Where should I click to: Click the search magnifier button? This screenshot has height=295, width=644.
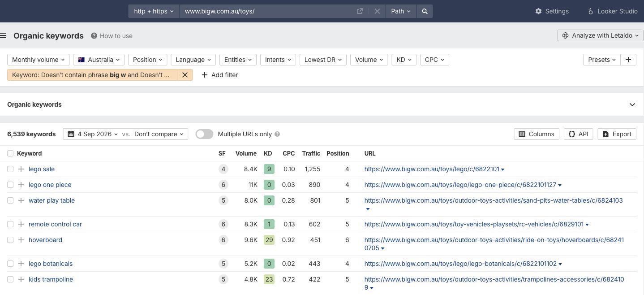(425, 11)
